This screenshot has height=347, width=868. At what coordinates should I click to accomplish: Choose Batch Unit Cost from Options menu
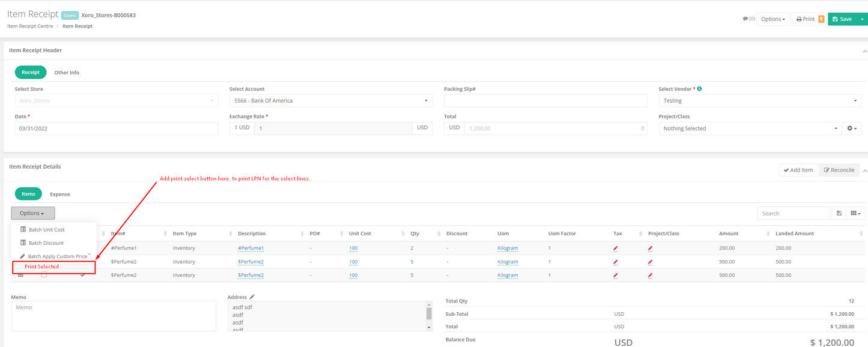point(47,230)
